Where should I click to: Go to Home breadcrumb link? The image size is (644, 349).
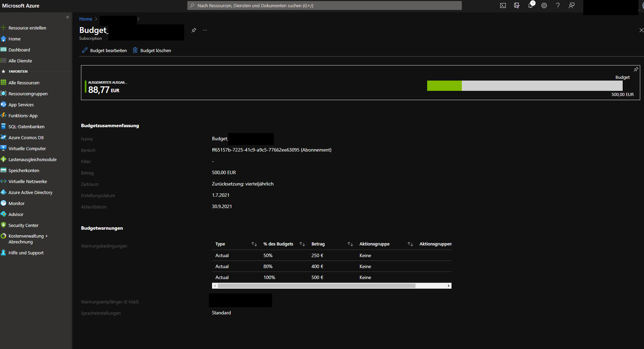pyautogui.click(x=85, y=19)
